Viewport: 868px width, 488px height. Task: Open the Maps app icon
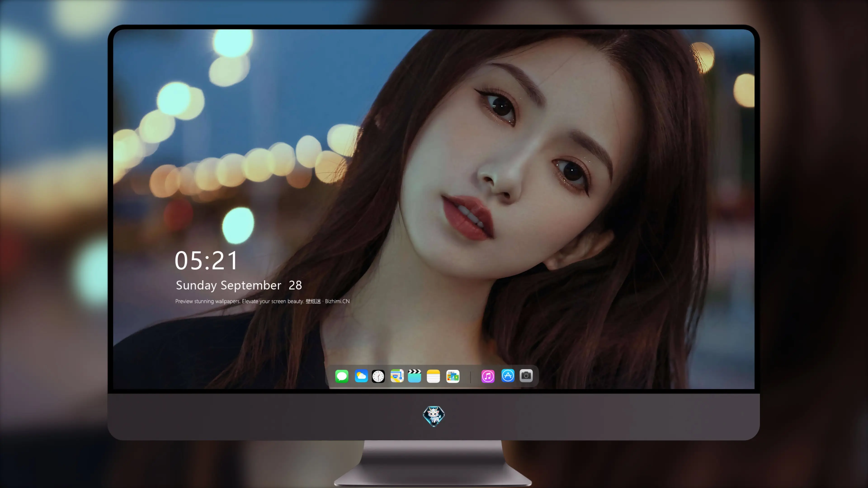pyautogui.click(x=397, y=376)
